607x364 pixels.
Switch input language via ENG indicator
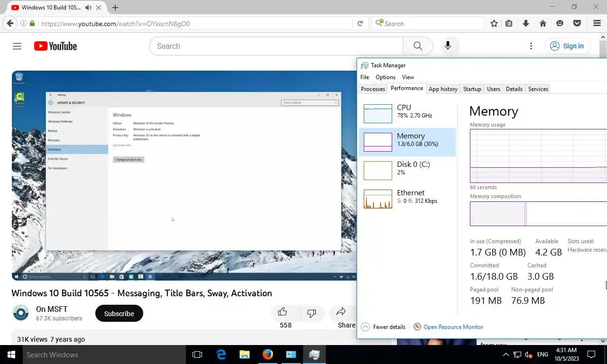pyautogui.click(x=543, y=355)
